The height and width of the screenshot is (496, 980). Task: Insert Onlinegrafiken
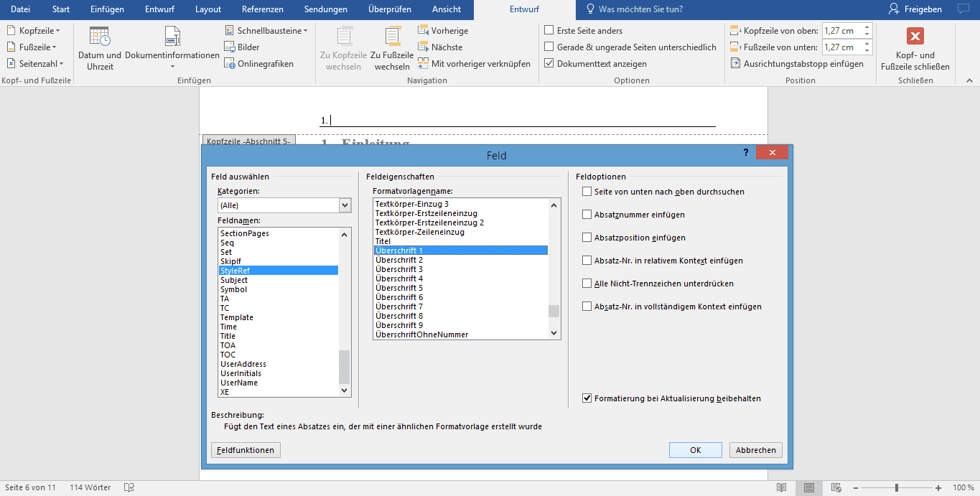tap(259, 63)
